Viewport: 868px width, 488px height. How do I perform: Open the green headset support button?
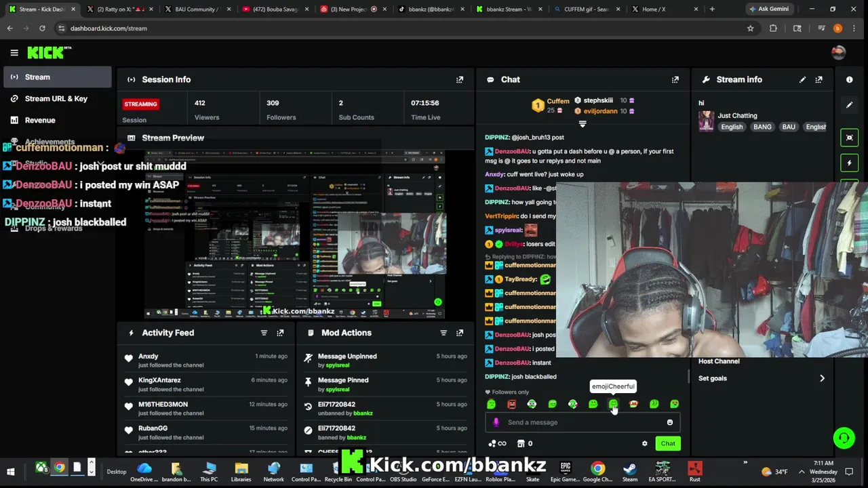pos(844,438)
